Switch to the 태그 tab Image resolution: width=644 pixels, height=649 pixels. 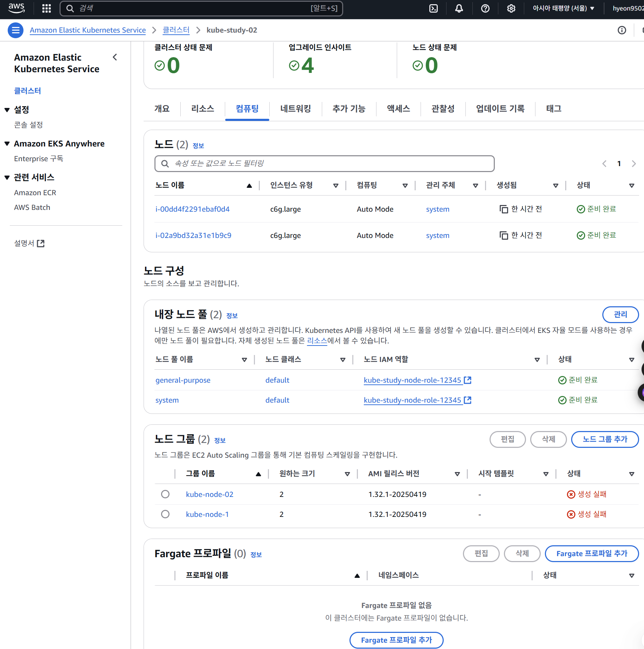tap(554, 109)
